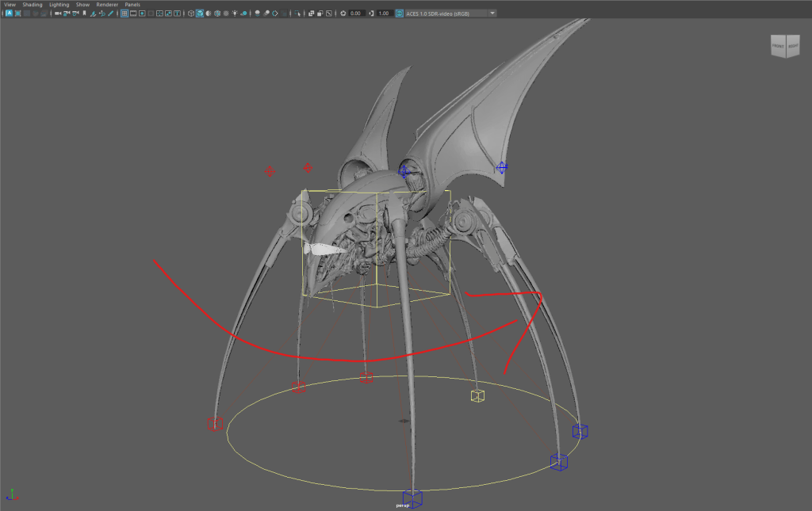The height and width of the screenshot is (511, 812).
Task: Toggle wireframe shading cube icon
Action: 190,13
